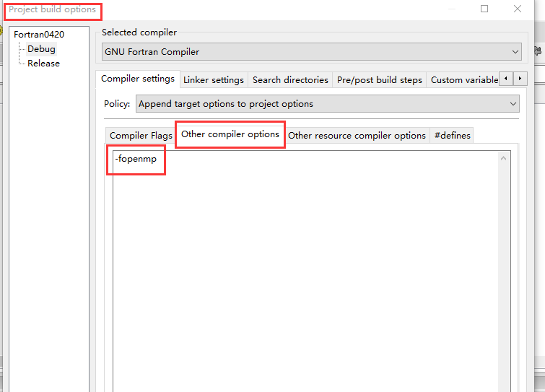545x392 pixels.
Task: Close the Project build options dialog
Action: (518, 9)
